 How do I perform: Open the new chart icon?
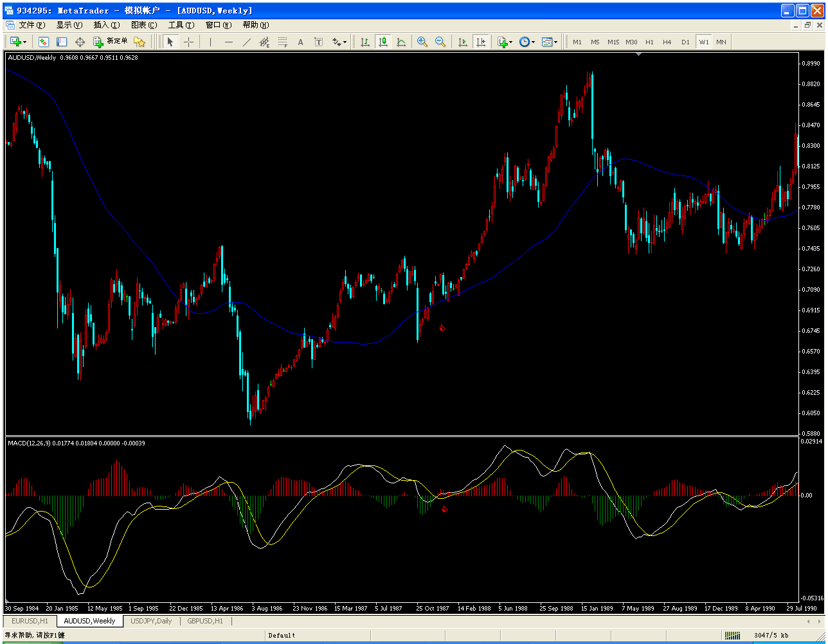click(x=15, y=42)
